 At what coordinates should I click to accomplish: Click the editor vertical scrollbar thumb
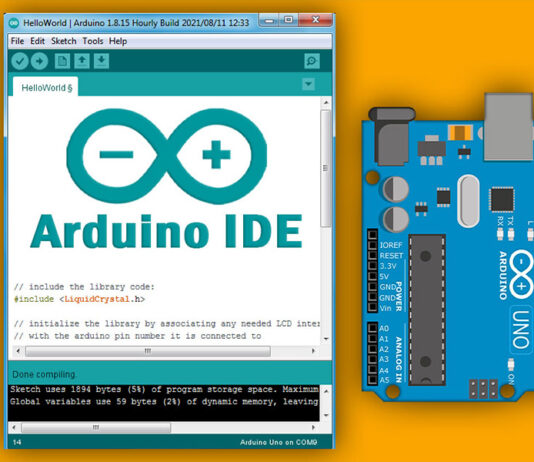[326, 168]
